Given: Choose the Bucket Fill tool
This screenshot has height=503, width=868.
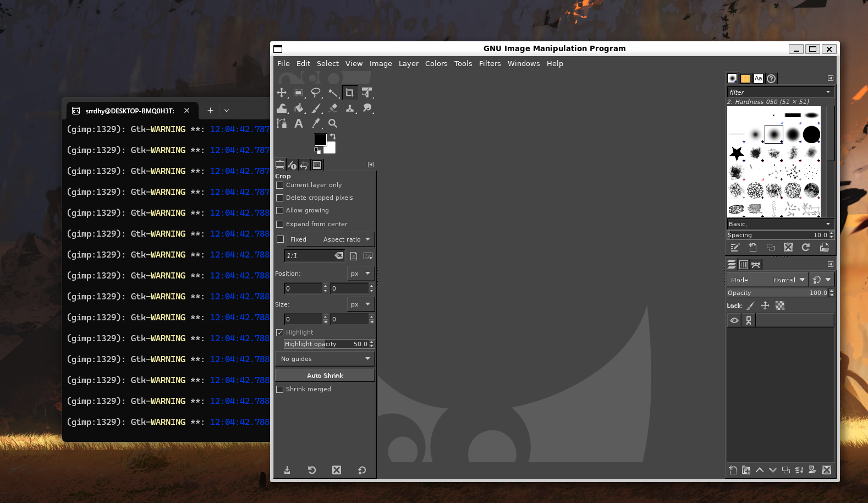Looking at the screenshot, I should [299, 108].
